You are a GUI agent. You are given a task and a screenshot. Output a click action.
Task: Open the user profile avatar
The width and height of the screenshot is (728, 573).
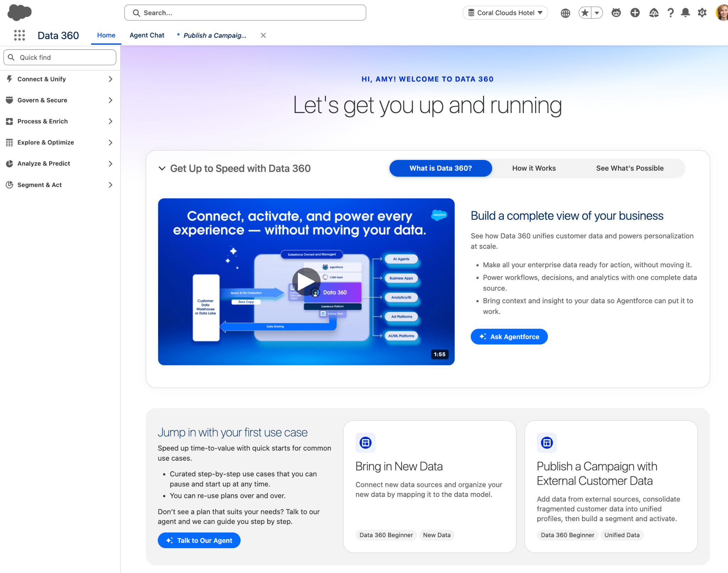click(722, 13)
